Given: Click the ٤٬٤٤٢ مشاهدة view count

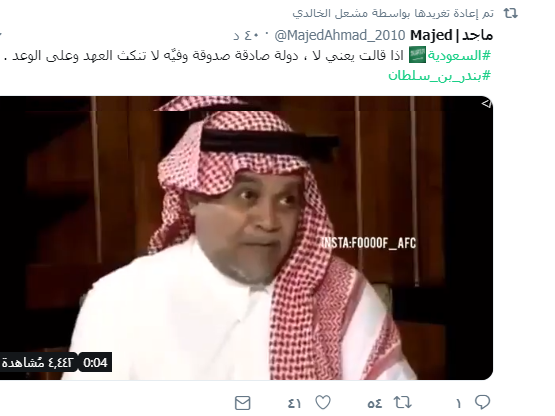Looking at the screenshot, I should tap(38, 363).
